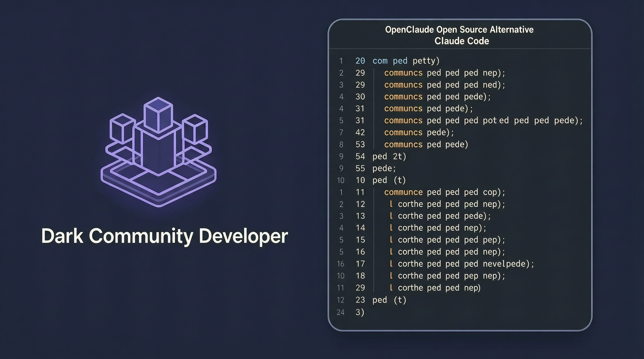
Task: Click the code line "com ped petty)"
Action: (406, 61)
